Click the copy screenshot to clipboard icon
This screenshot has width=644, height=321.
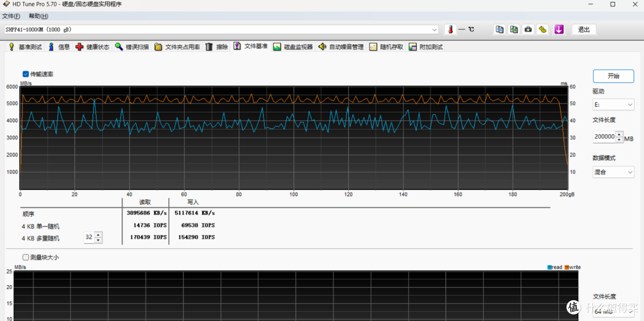[514, 30]
